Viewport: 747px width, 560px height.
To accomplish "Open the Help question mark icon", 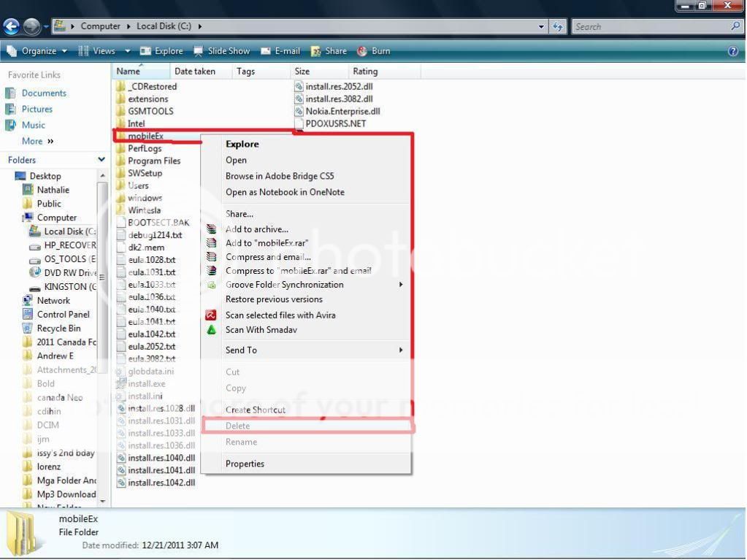I will point(733,51).
